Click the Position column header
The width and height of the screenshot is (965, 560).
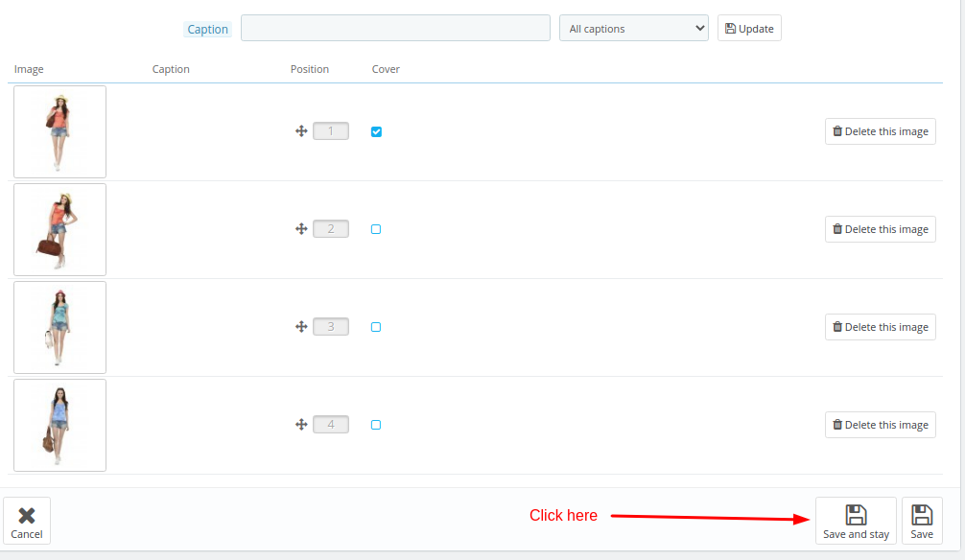[x=310, y=69]
